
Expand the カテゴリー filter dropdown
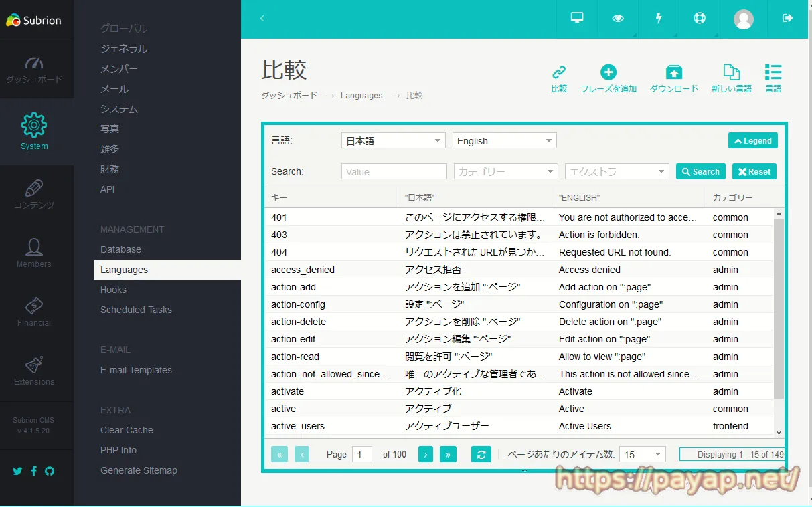tap(505, 172)
